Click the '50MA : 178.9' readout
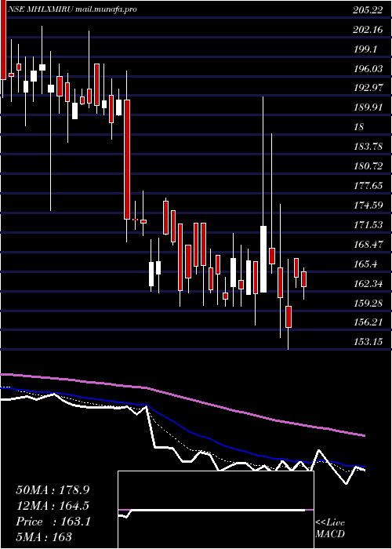Viewport: 392px width, 549px height. [53, 490]
